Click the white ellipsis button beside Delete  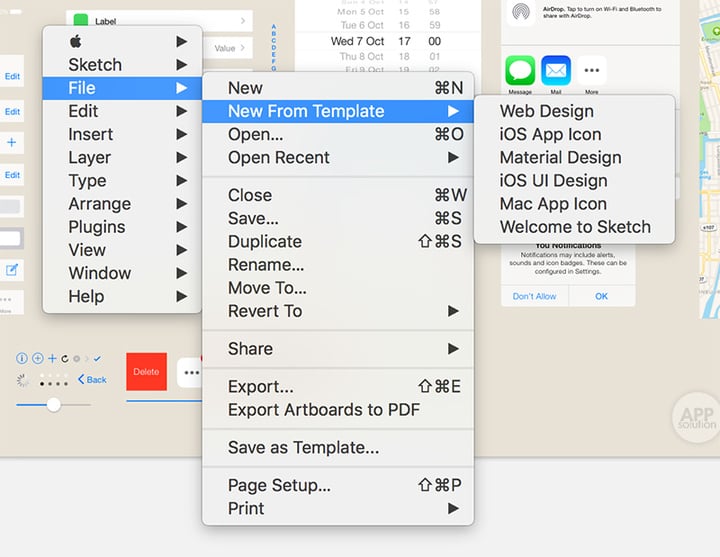[x=190, y=372]
